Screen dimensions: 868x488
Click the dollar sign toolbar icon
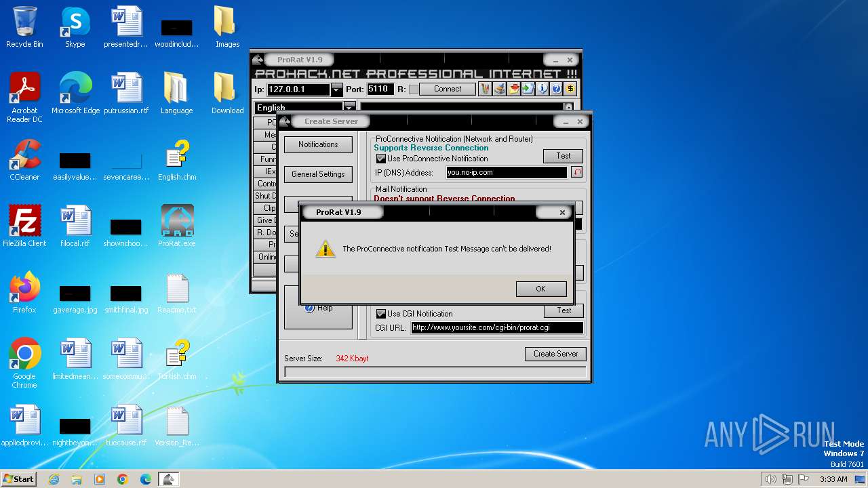(x=570, y=89)
